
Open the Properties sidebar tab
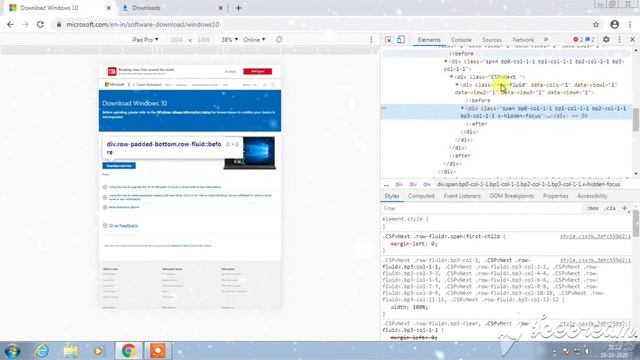coord(556,196)
